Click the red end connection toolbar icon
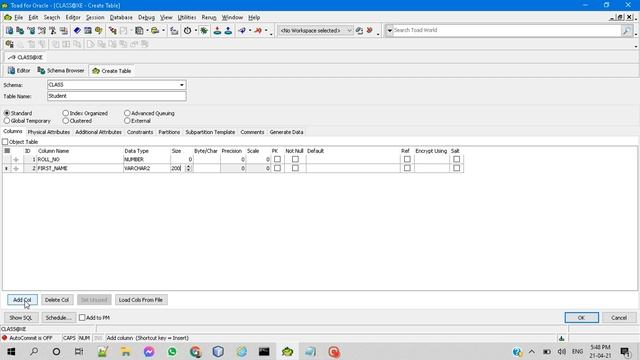640x360 pixels. pyautogui.click(x=258, y=31)
